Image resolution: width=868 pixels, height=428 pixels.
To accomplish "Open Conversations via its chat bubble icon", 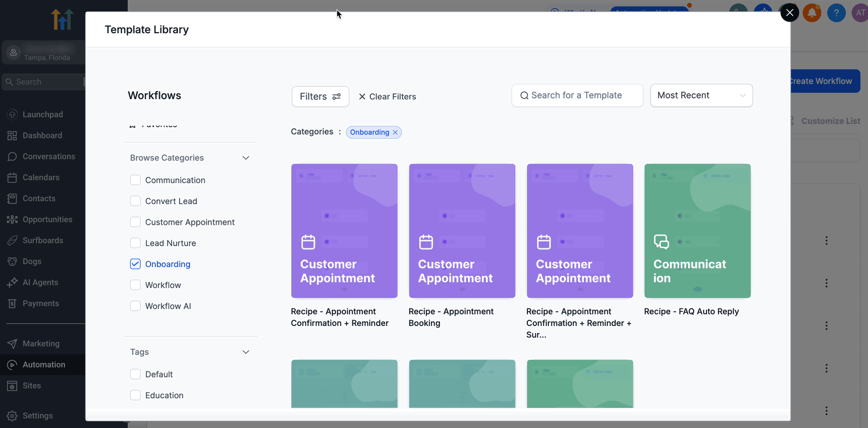I will click(12, 157).
